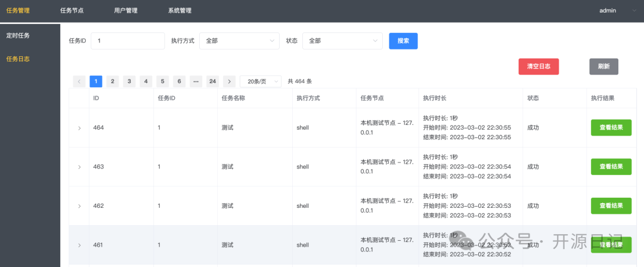Click the red 清空日志 button
The height and width of the screenshot is (267, 644).
tap(538, 66)
